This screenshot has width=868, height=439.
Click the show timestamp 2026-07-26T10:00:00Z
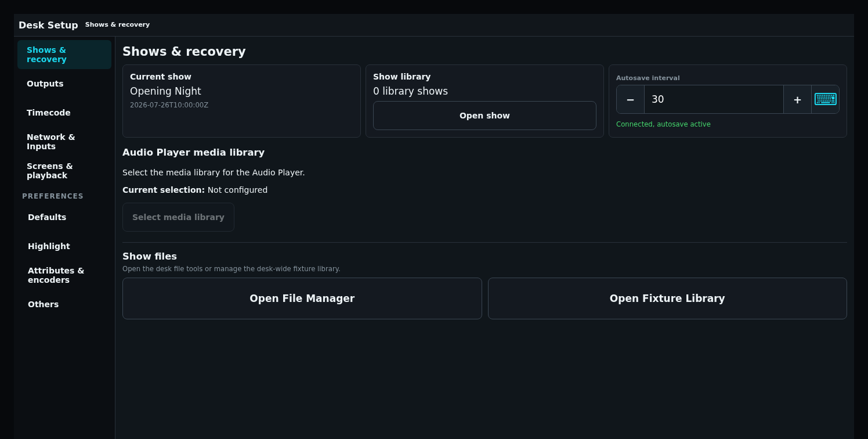pyautogui.click(x=169, y=105)
